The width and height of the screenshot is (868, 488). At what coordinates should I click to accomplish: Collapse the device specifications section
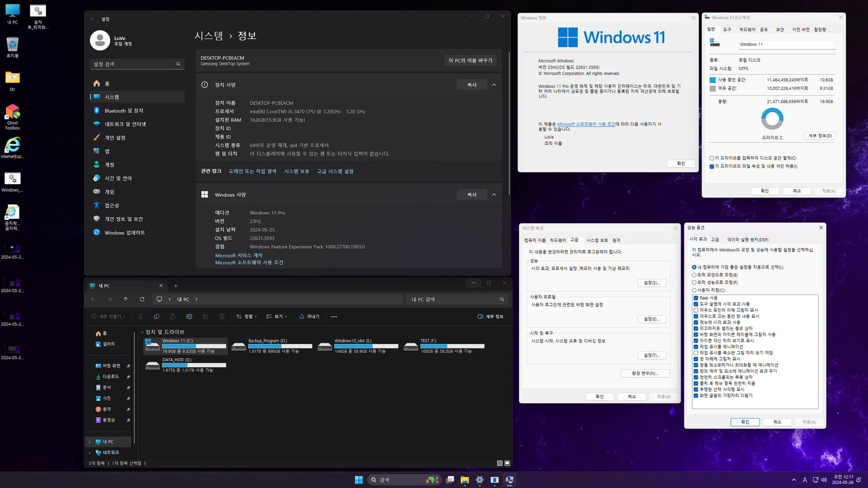click(494, 85)
